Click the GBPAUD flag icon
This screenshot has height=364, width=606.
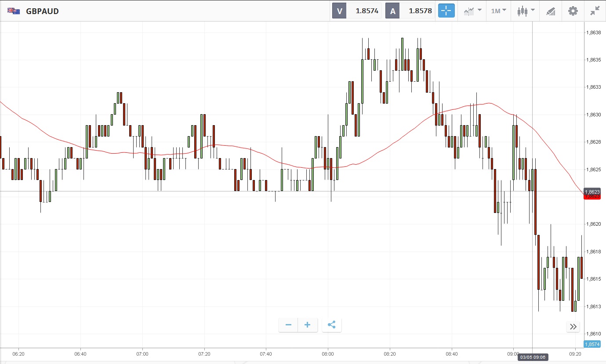point(13,11)
